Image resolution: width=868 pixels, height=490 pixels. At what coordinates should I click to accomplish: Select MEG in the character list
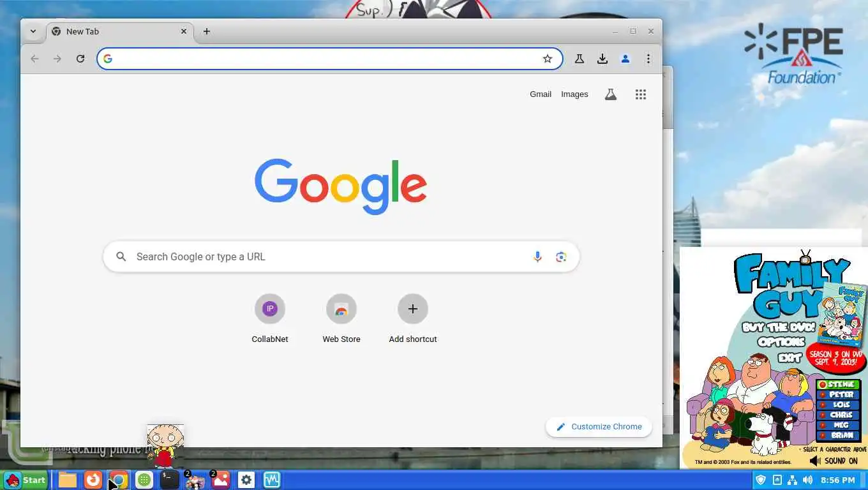838,426
